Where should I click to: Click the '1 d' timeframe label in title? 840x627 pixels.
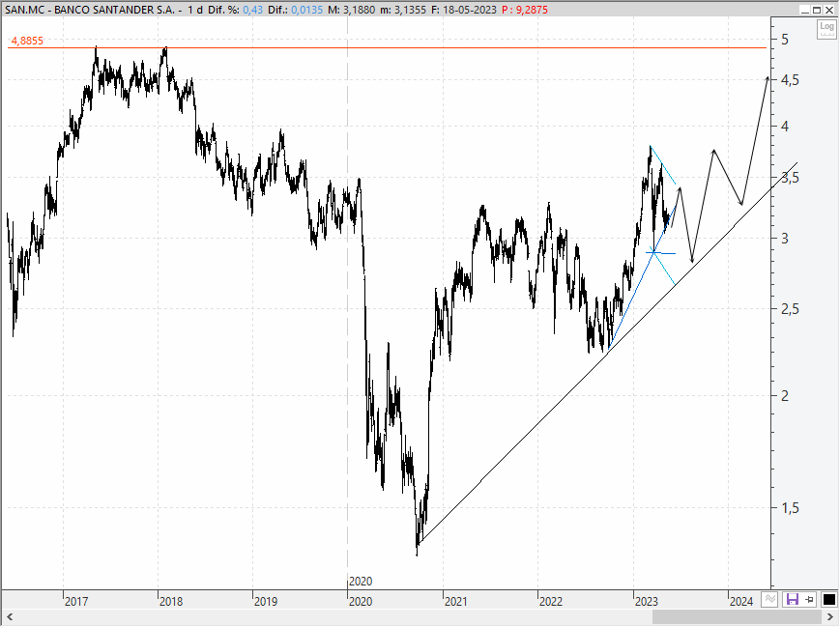[x=195, y=10]
